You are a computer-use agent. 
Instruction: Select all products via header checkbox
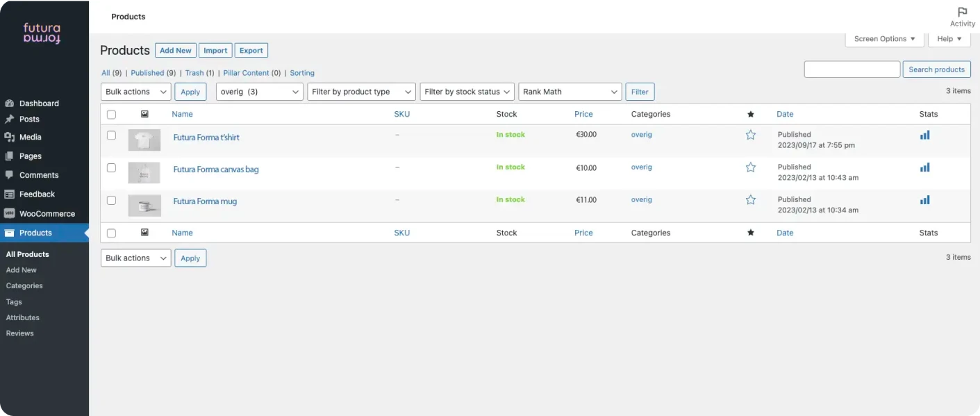(111, 115)
